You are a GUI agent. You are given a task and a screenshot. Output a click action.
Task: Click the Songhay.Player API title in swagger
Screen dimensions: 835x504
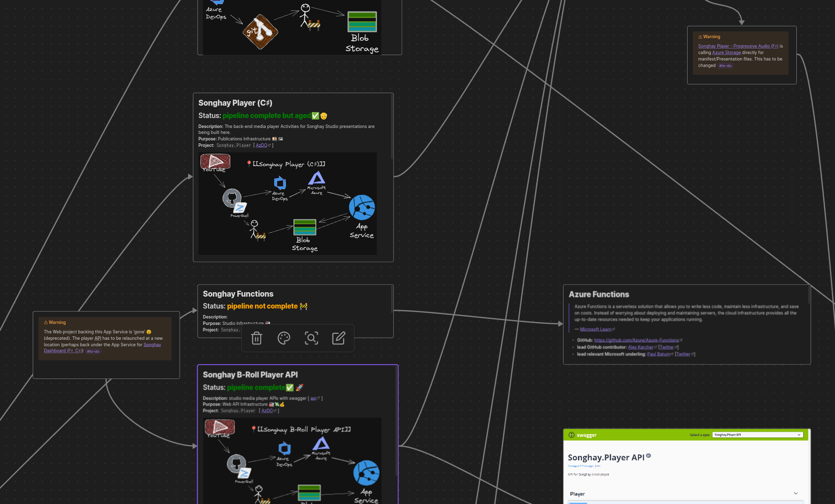pyautogui.click(x=606, y=458)
